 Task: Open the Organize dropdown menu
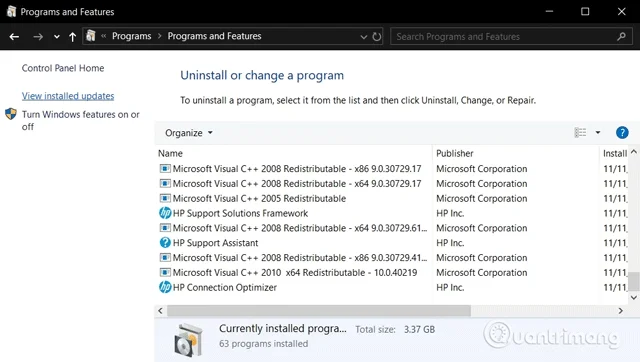189,133
